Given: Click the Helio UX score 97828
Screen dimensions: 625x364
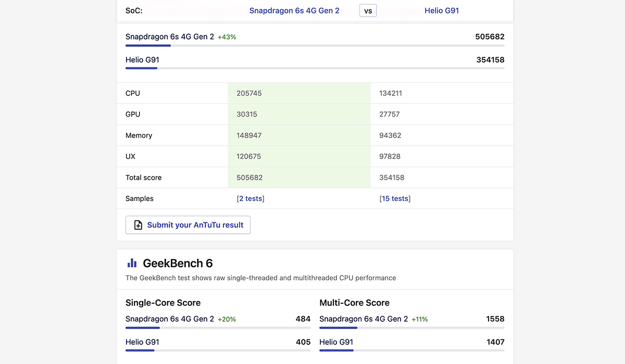Looking at the screenshot, I should click(x=390, y=156).
